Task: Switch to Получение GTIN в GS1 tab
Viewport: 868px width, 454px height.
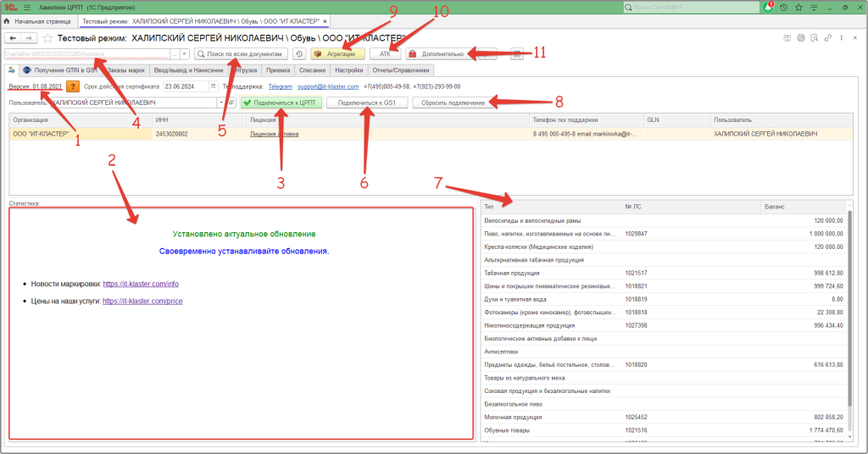Action: [60, 70]
